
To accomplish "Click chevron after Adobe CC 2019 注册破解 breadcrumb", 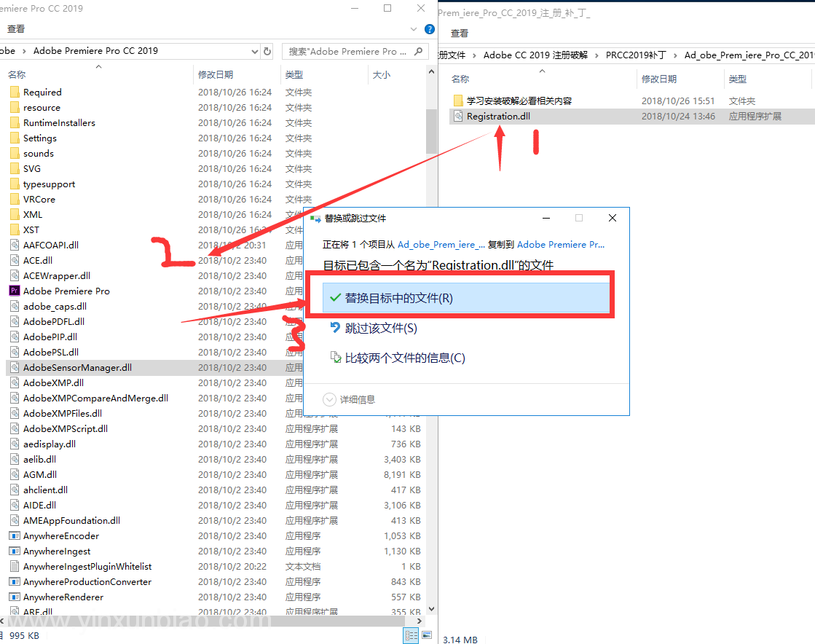I will (x=597, y=55).
